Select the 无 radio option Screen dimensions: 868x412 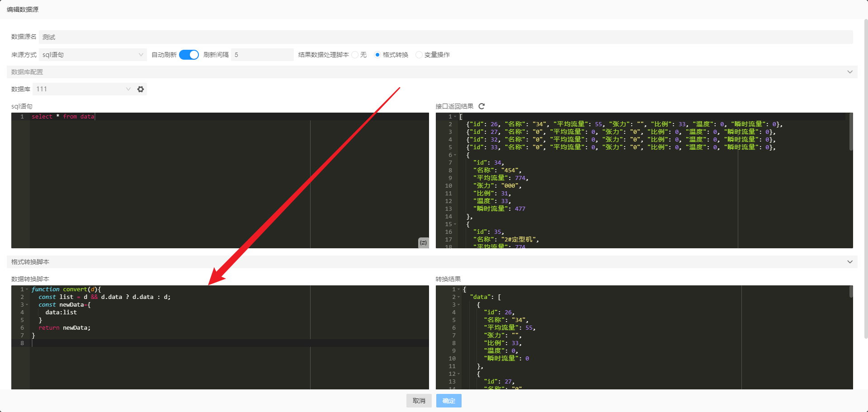[355, 55]
